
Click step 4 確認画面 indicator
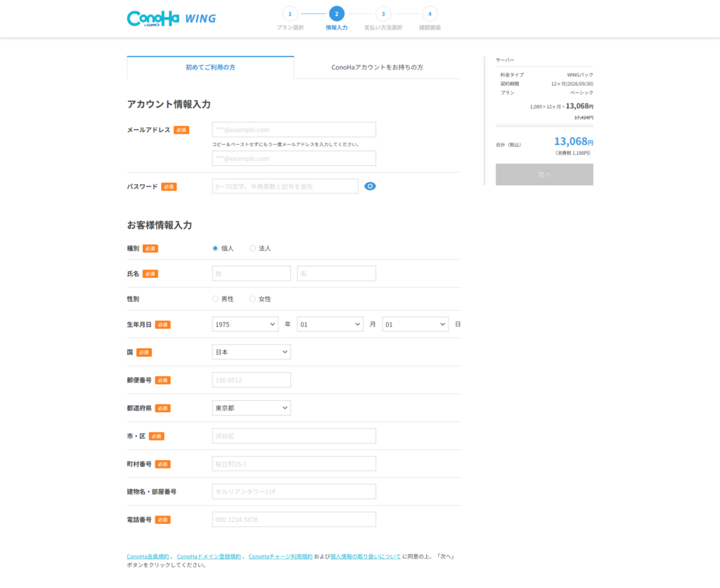pos(430,13)
